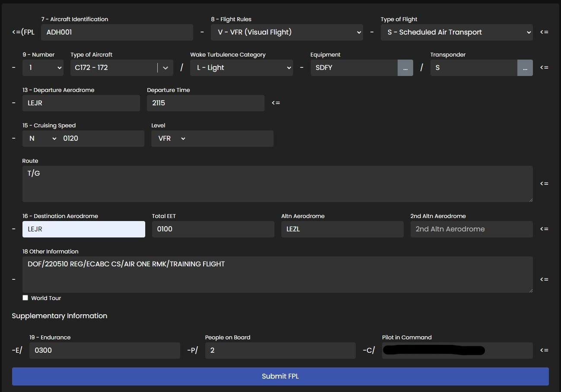Image resolution: width=561 pixels, height=392 pixels.
Task: Edit the Route text area
Action: [277, 184]
